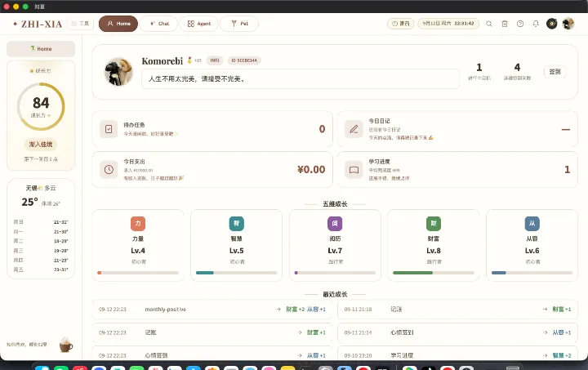This screenshot has height=370, width=588.
Task: Click the 连续签到天数 count 4
Action: point(517,68)
